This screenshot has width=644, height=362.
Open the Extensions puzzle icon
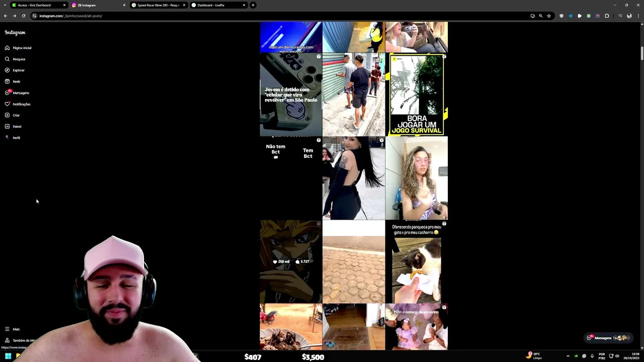pos(607,16)
